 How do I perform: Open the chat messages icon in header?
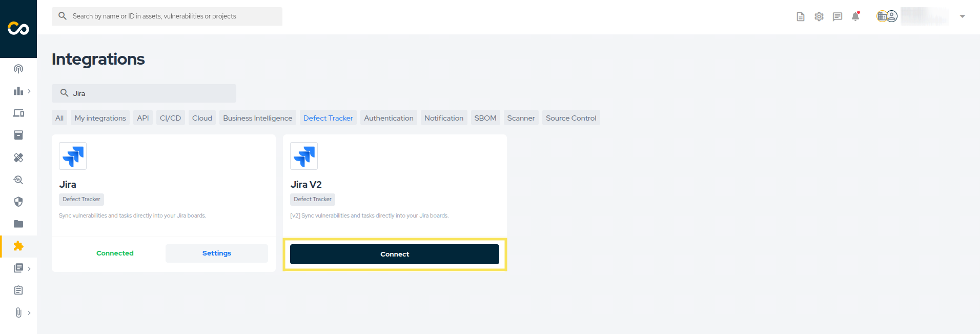(x=838, y=16)
